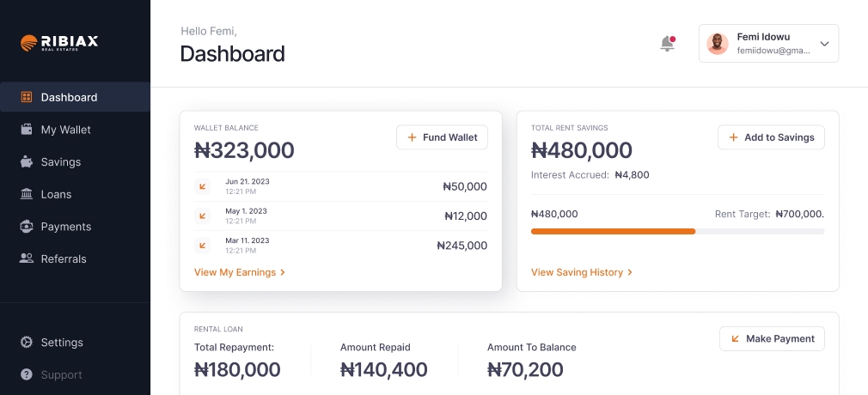Click the Referrals people icon
The image size is (868, 395).
27,258
